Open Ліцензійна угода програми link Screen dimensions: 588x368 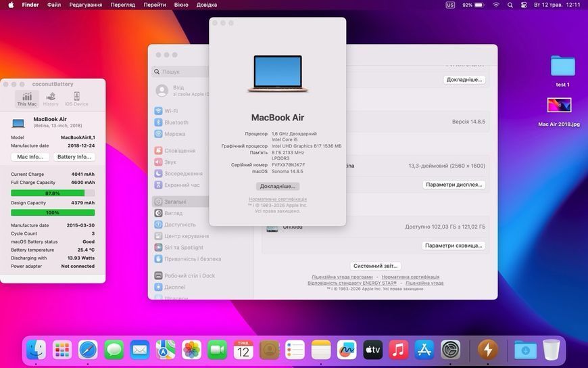342,277
